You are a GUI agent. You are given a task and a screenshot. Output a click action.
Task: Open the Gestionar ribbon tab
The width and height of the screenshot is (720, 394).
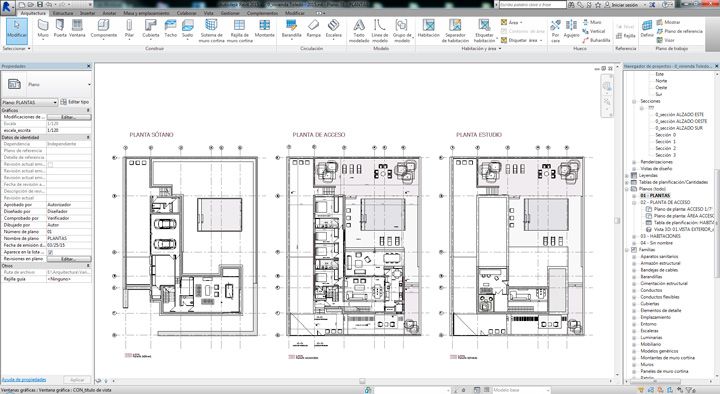click(230, 13)
